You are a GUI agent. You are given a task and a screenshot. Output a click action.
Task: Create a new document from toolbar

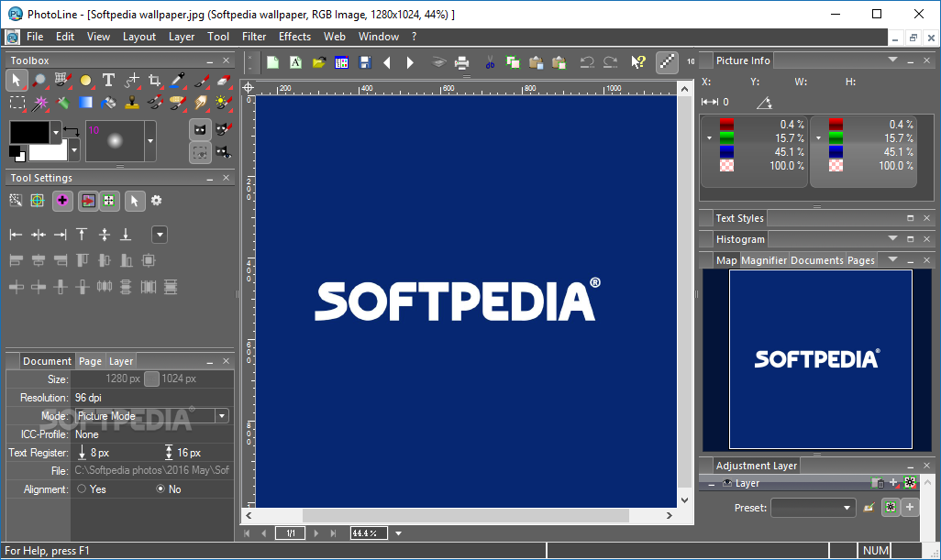coord(273,62)
